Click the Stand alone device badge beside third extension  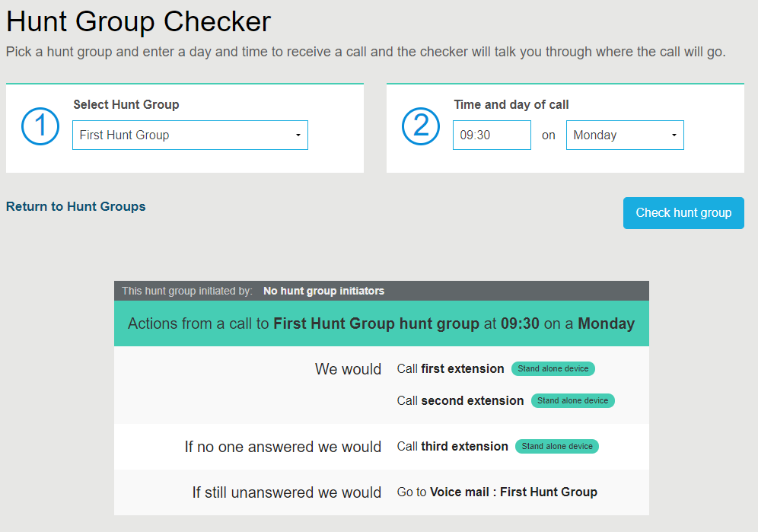(556, 447)
